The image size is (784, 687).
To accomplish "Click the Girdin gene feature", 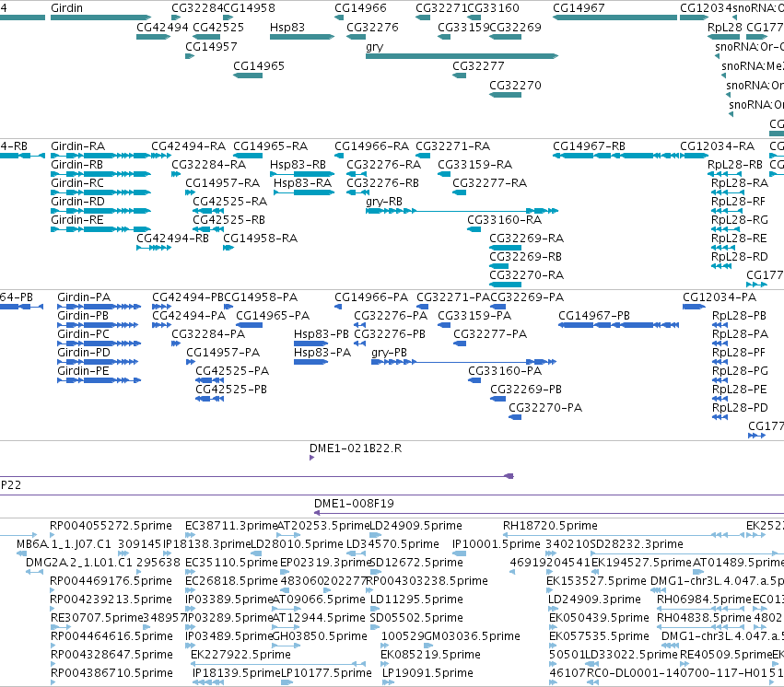I will click(x=101, y=17).
